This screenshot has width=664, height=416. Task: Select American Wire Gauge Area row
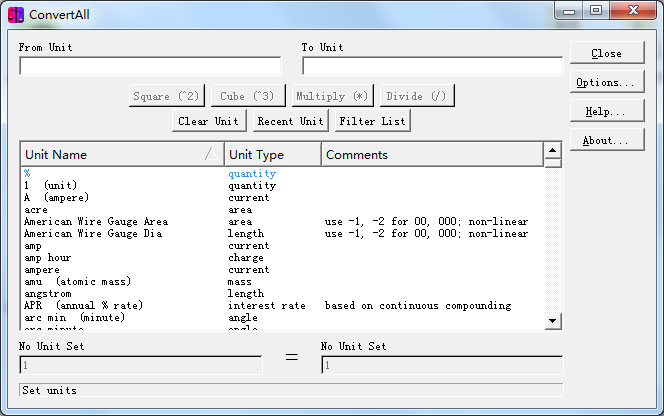pyautogui.click(x=282, y=222)
